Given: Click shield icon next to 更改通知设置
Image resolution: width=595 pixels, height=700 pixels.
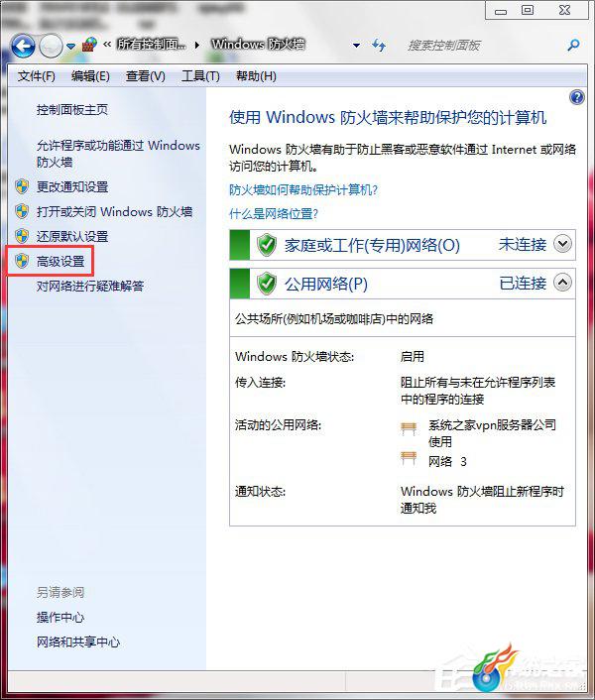Looking at the screenshot, I should point(22,186).
